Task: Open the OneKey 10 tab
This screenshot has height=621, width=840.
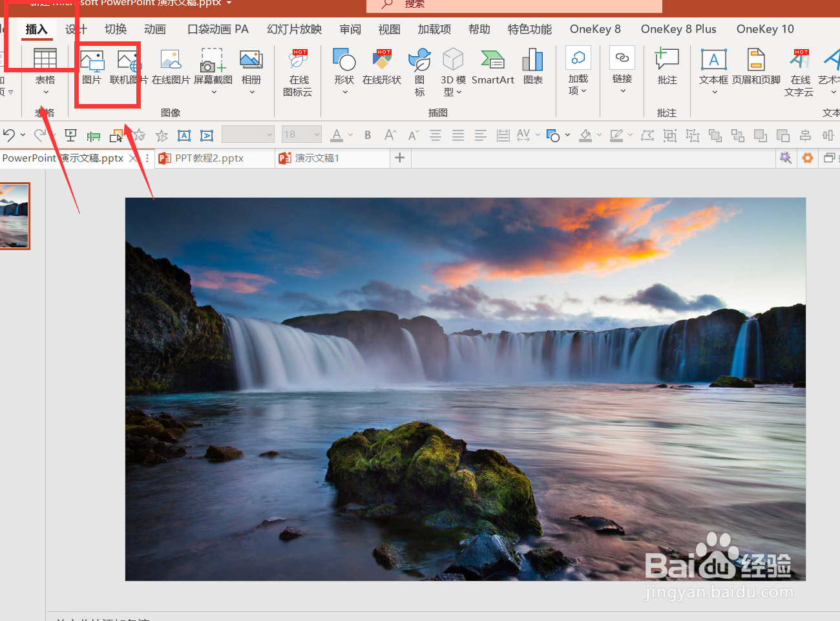Action: click(x=765, y=29)
